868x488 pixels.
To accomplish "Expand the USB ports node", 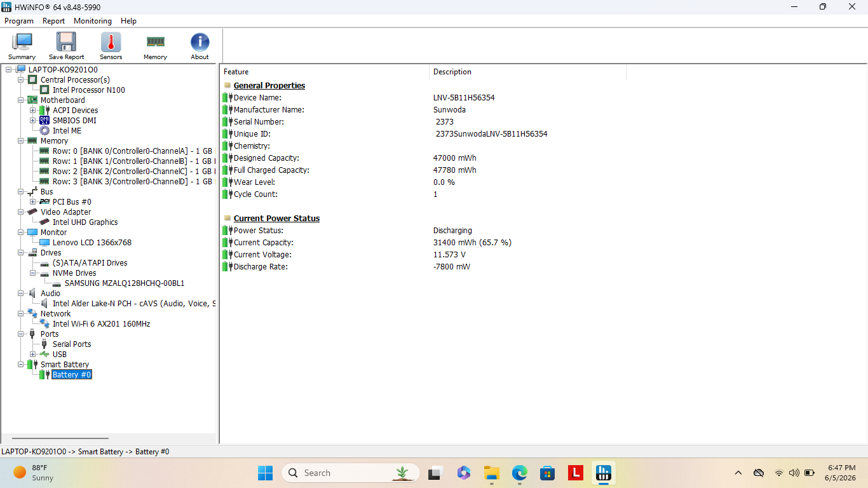I will 33,355.
